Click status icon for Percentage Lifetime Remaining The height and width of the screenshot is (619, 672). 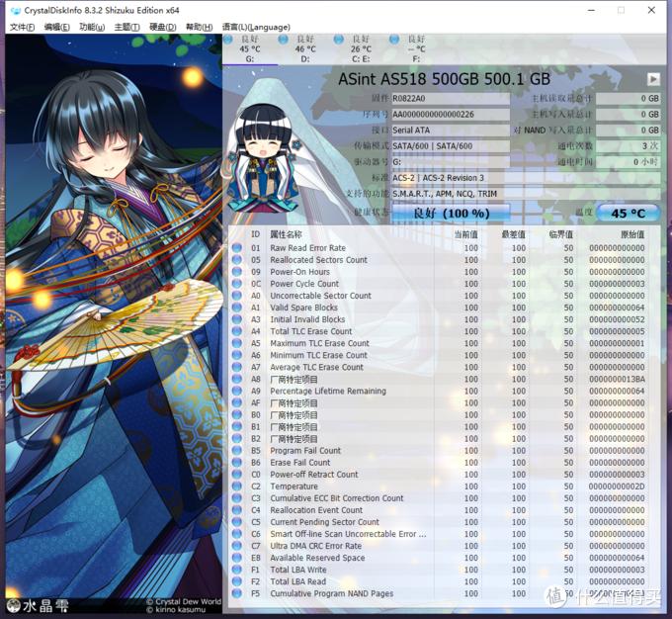point(237,391)
